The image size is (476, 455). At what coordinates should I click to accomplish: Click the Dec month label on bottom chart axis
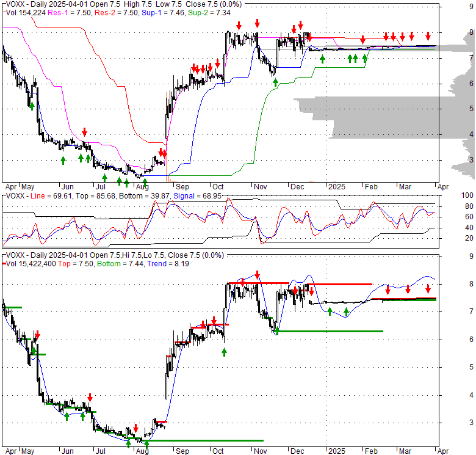click(297, 451)
